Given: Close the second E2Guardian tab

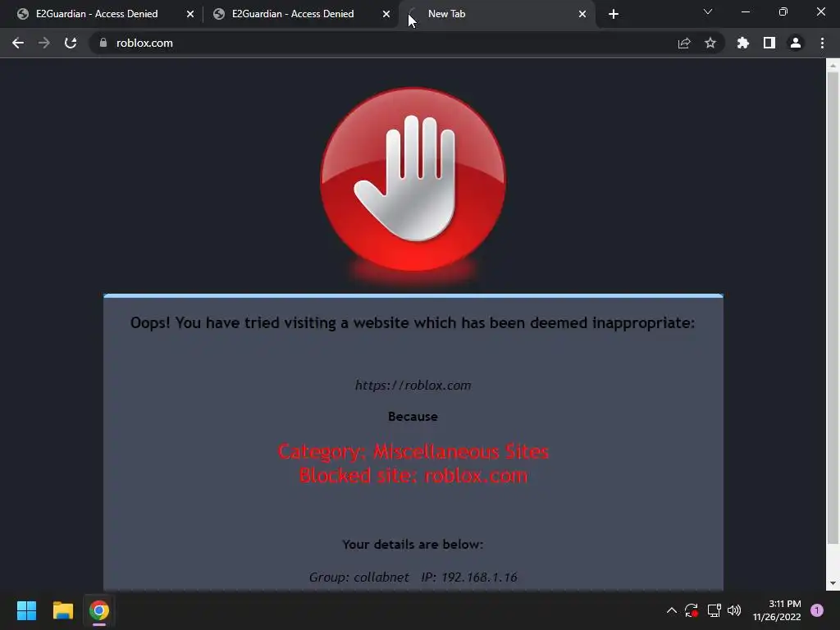Looking at the screenshot, I should (386, 14).
